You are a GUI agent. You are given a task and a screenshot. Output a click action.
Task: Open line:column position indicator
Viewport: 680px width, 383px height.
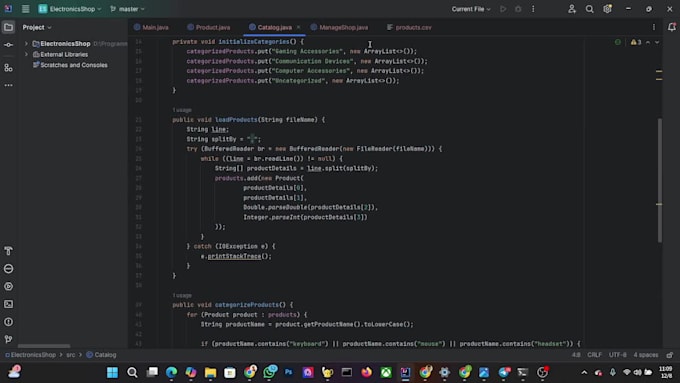pyautogui.click(x=576, y=355)
